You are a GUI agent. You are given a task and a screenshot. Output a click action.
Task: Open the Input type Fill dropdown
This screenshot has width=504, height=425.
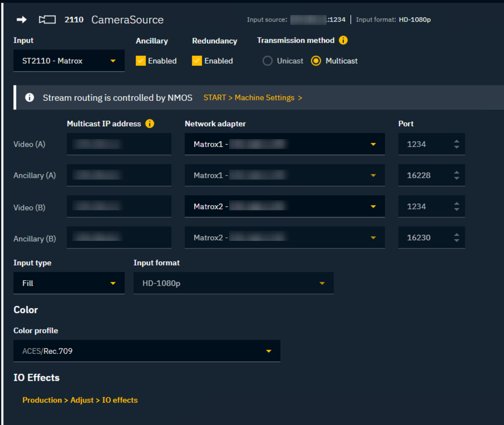(x=69, y=283)
